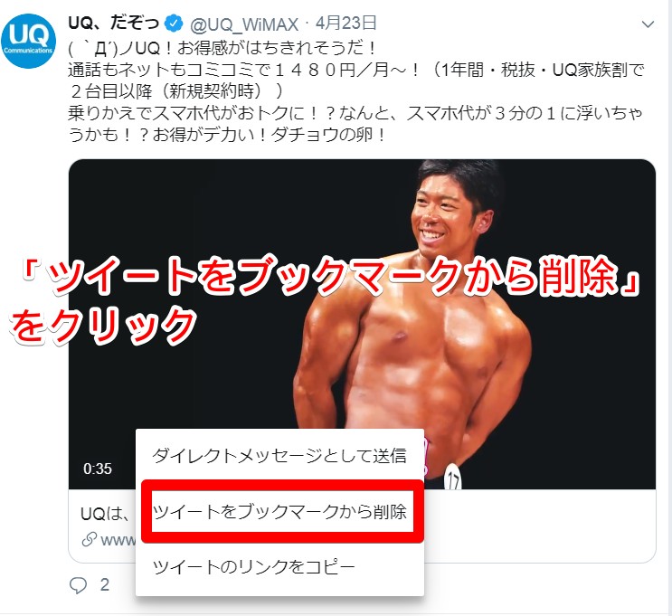Image resolution: width=672 pixels, height=616 pixels.
Task: Click the red annotation text をクリック
Action: (103, 325)
